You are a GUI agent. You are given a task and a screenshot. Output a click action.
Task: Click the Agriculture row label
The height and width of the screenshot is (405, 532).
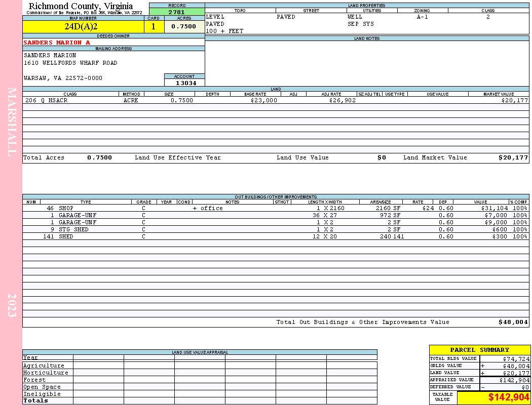(44, 366)
